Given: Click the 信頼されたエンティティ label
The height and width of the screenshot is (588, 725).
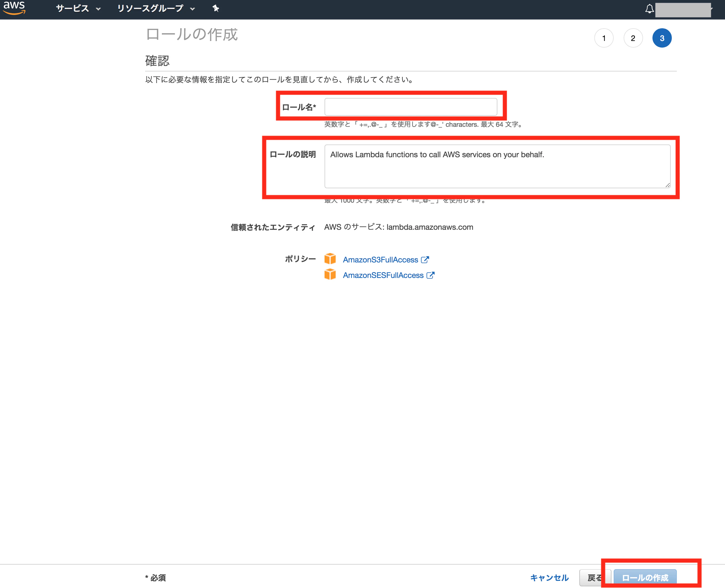Looking at the screenshot, I should [273, 227].
